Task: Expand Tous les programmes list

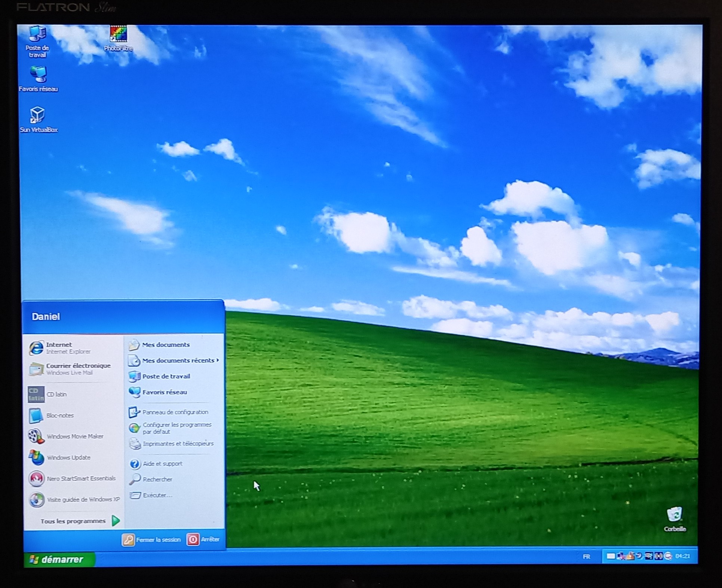Action: 80,521
